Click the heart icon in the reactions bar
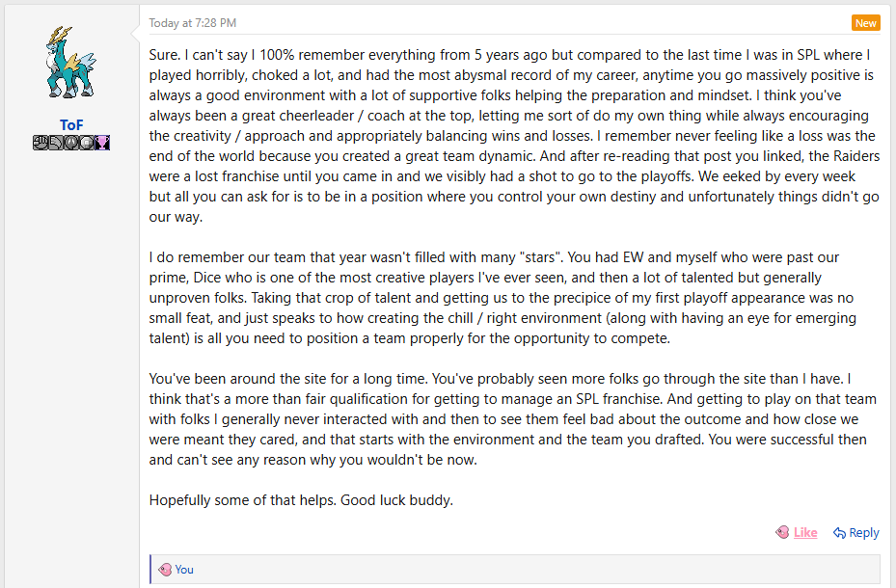 point(165,569)
